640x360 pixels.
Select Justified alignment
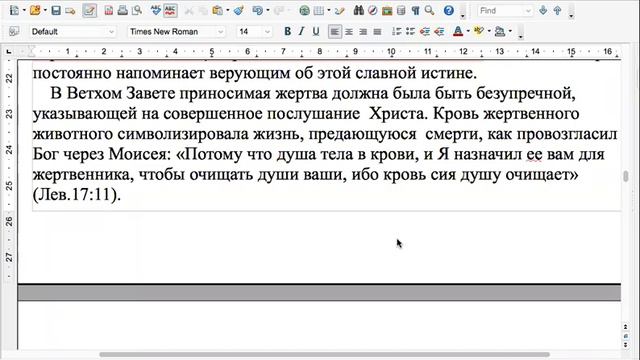[377, 31]
